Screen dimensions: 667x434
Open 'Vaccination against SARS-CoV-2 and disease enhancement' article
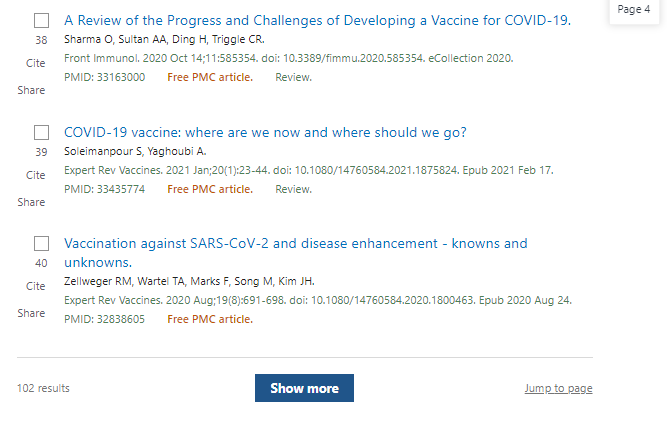point(296,253)
